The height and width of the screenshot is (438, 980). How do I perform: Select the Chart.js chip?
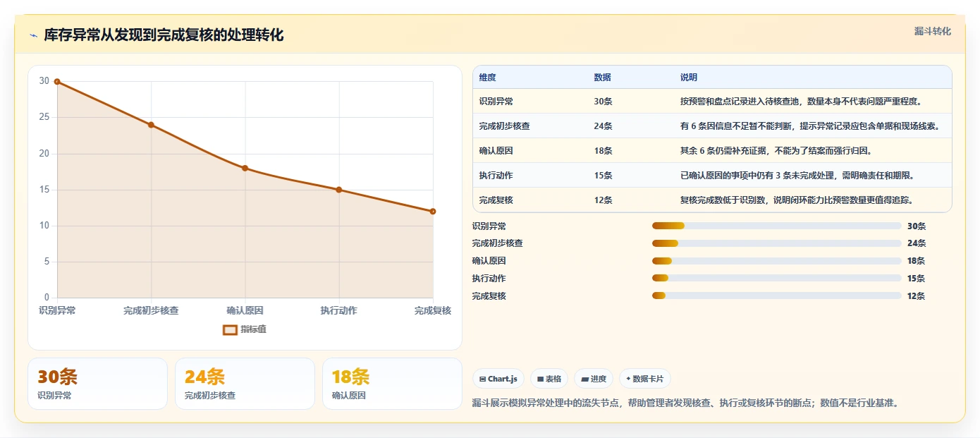[x=498, y=379]
